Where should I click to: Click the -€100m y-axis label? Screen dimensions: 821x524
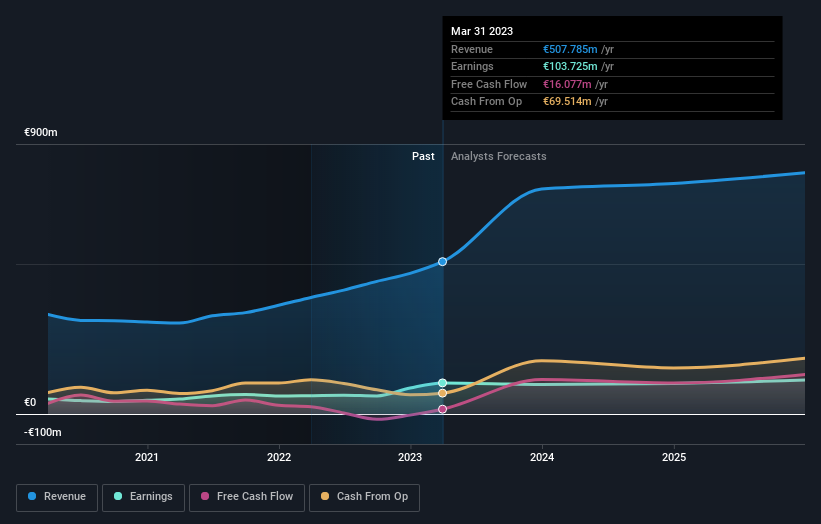pos(43,432)
